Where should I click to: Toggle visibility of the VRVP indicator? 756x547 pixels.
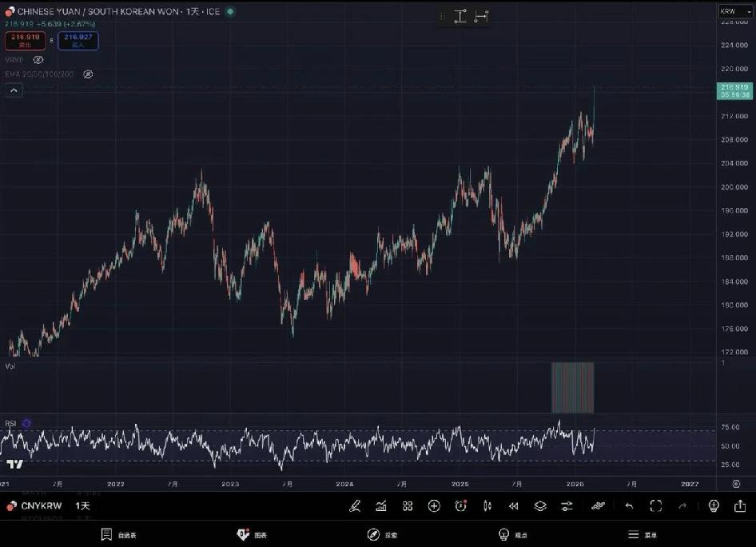38,60
